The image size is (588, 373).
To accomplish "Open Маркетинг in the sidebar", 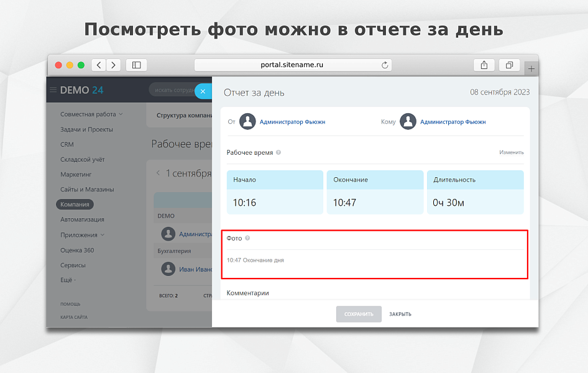I will pyautogui.click(x=76, y=174).
